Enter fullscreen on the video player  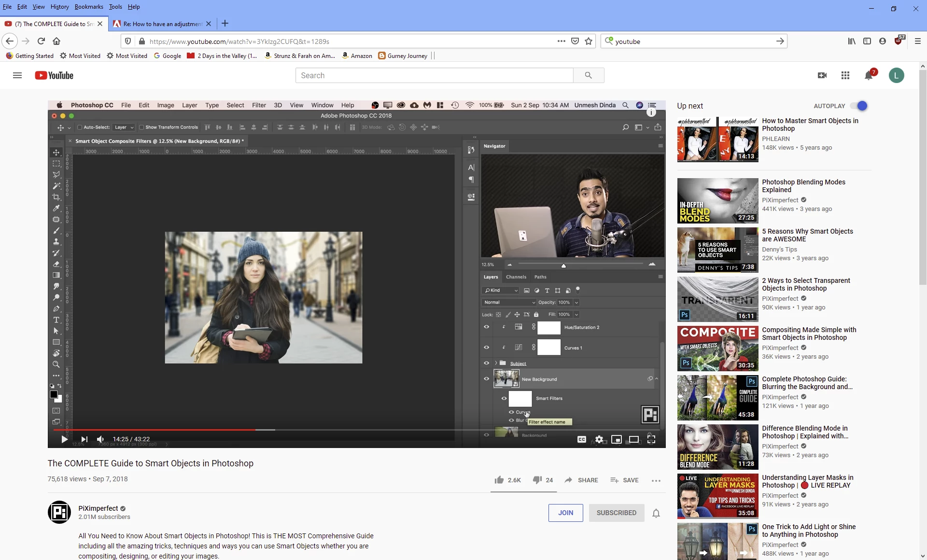click(x=651, y=439)
